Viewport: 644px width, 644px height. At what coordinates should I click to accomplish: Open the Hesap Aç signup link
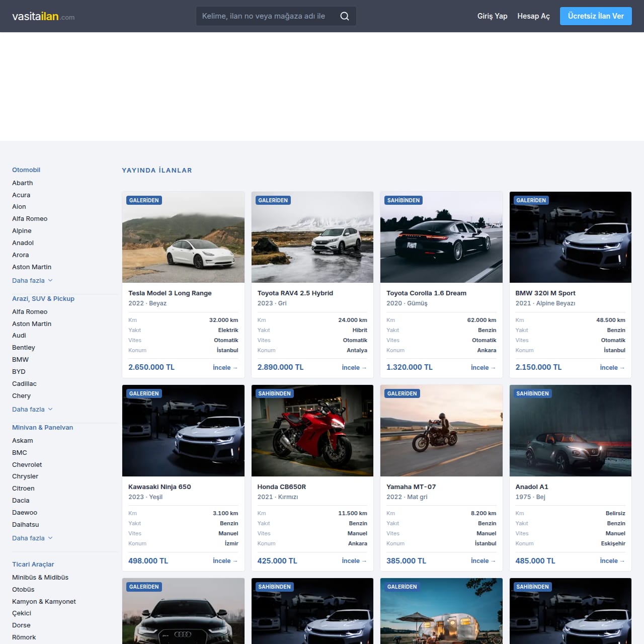[533, 16]
